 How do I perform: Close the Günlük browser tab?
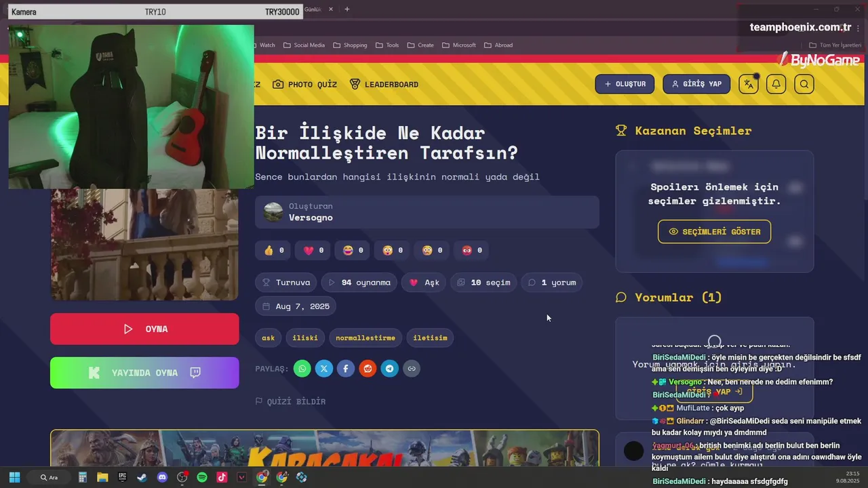pyautogui.click(x=331, y=9)
